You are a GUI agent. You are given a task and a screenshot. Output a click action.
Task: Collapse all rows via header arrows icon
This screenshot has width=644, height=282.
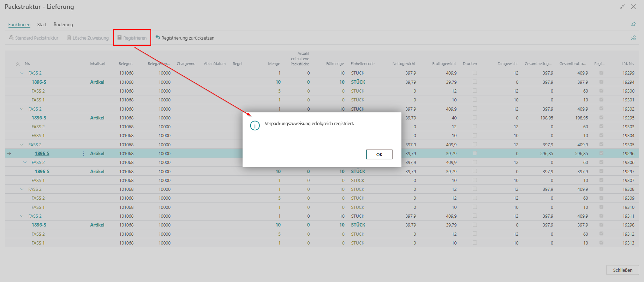18,64
